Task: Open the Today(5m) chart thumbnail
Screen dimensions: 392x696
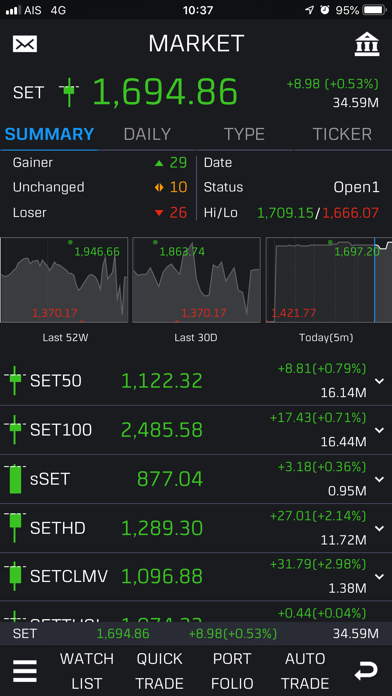Action: pyautogui.click(x=329, y=280)
